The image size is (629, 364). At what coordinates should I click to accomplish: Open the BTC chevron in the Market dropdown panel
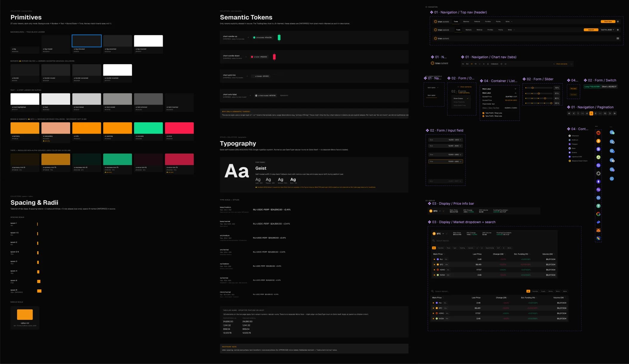click(443, 234)
